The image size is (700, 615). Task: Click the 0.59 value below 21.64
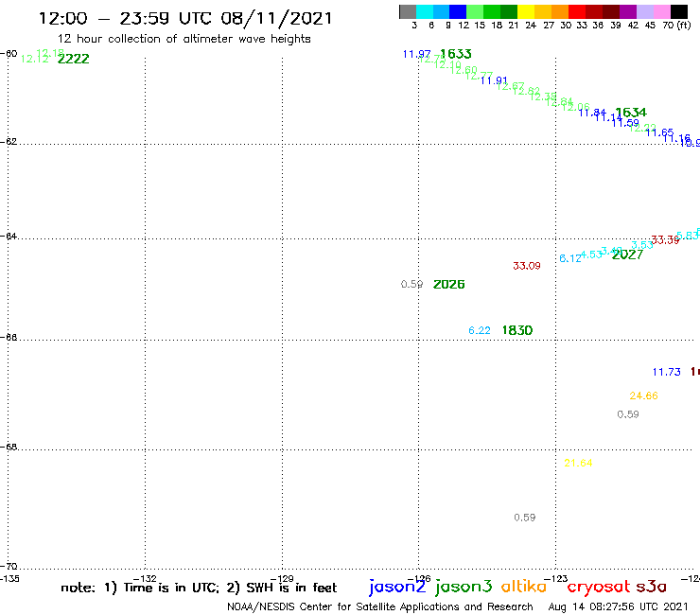[x=525, y=518]
